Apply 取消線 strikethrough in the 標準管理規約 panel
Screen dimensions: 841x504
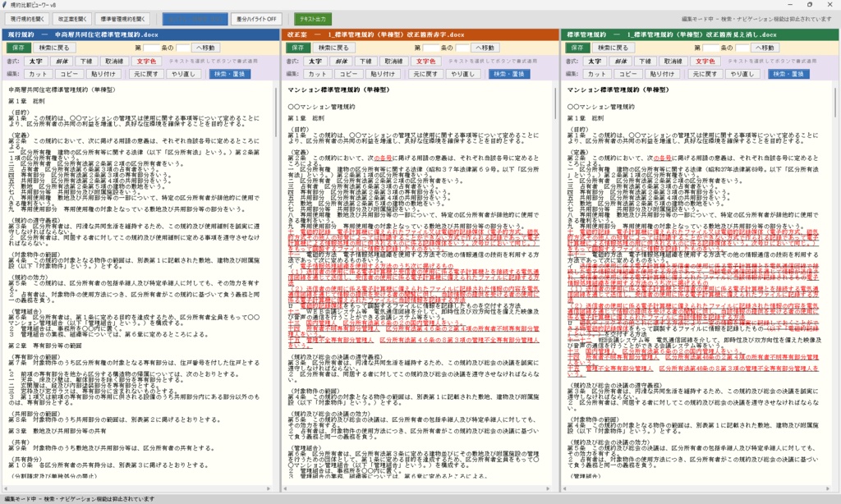(673, 61)
